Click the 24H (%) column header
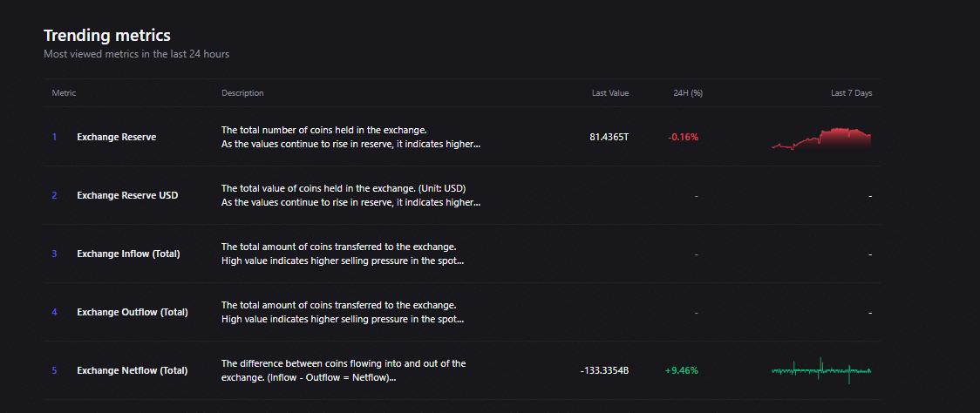 pyautogui.click(x=688, y=93)
